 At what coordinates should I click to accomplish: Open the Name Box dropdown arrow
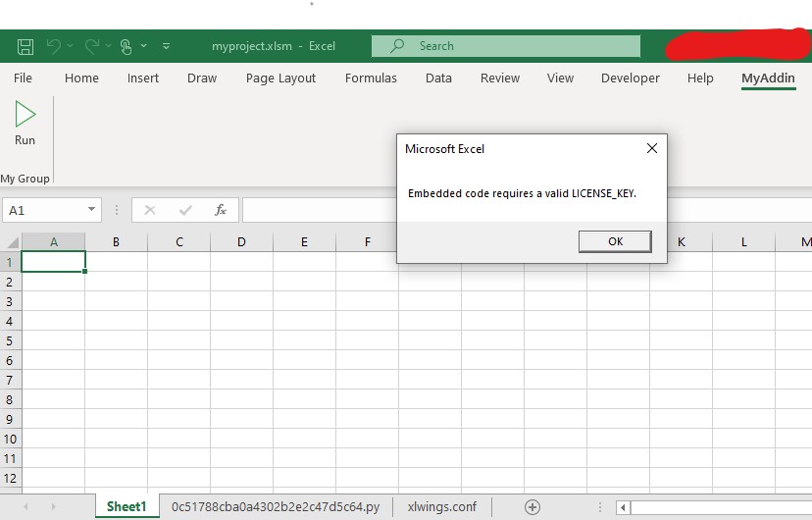(91, 210)
